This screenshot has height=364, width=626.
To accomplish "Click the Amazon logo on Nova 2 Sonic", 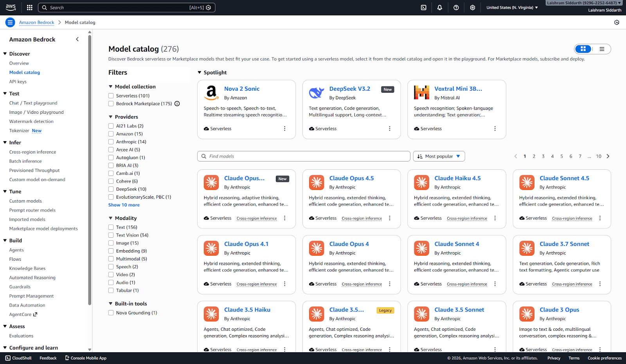I will click(x=211, y=93).
